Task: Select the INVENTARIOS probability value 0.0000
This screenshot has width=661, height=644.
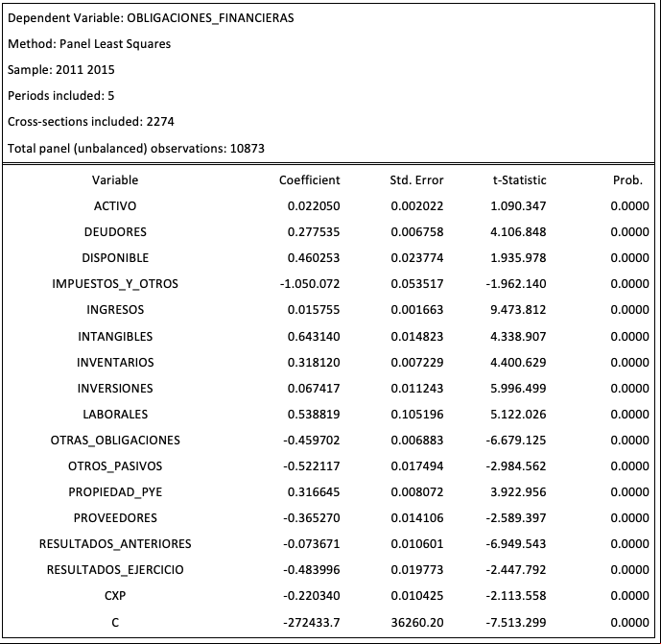Action: pos(629,363)
